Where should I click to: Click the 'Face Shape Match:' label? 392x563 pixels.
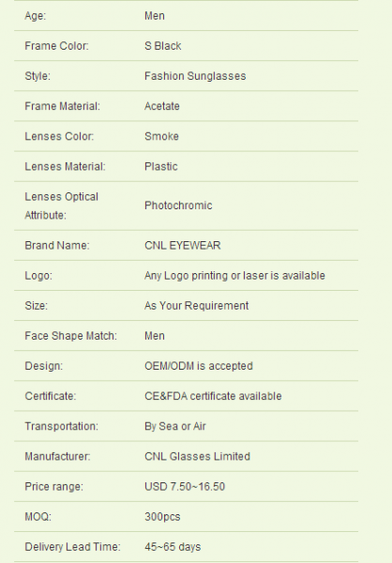(x=70, y=336)
